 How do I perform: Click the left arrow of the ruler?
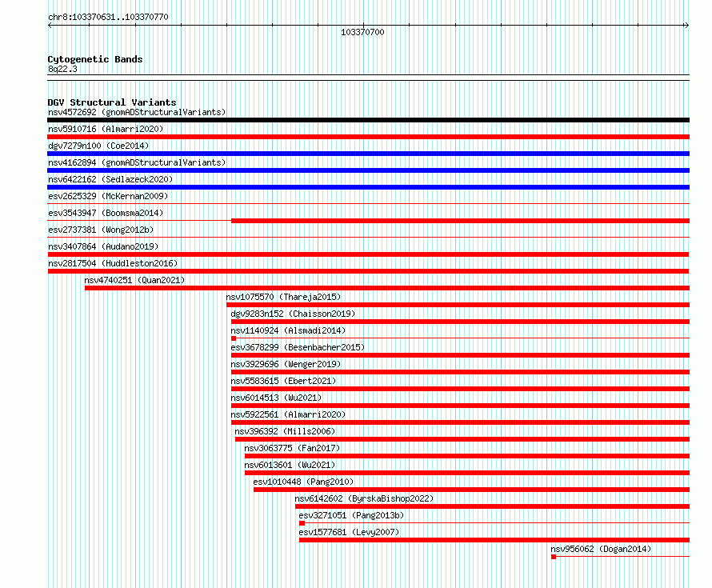click(50, 26)
